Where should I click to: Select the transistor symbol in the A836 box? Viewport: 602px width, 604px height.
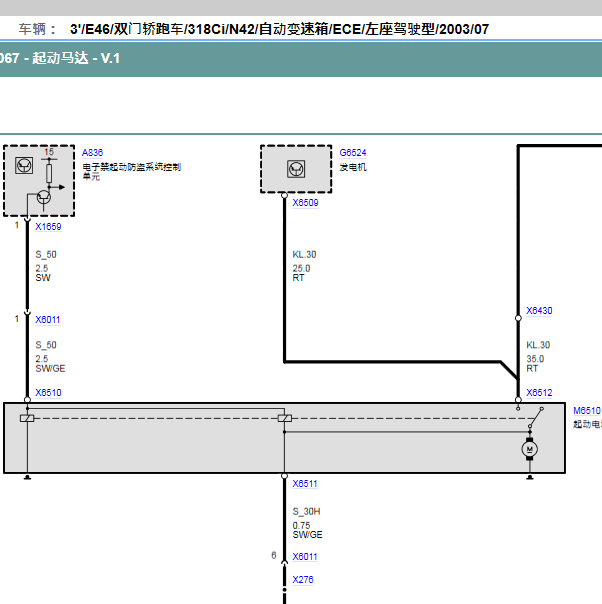(x=44, y=197)
